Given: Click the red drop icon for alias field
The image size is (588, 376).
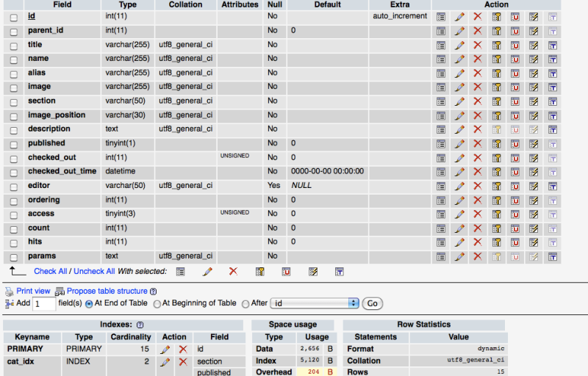Looking at the screenshot, I should [478, 73].
